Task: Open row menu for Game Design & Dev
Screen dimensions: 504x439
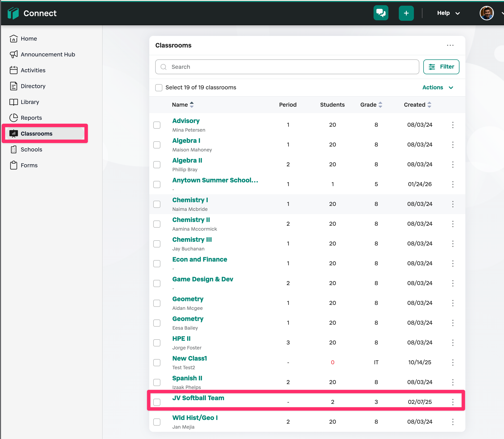Action: 453,283
